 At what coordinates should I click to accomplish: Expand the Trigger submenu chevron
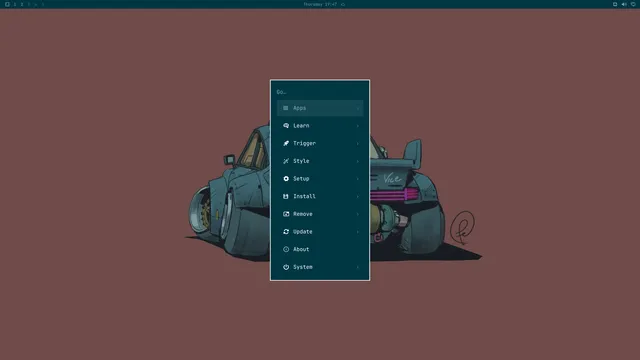358,143
